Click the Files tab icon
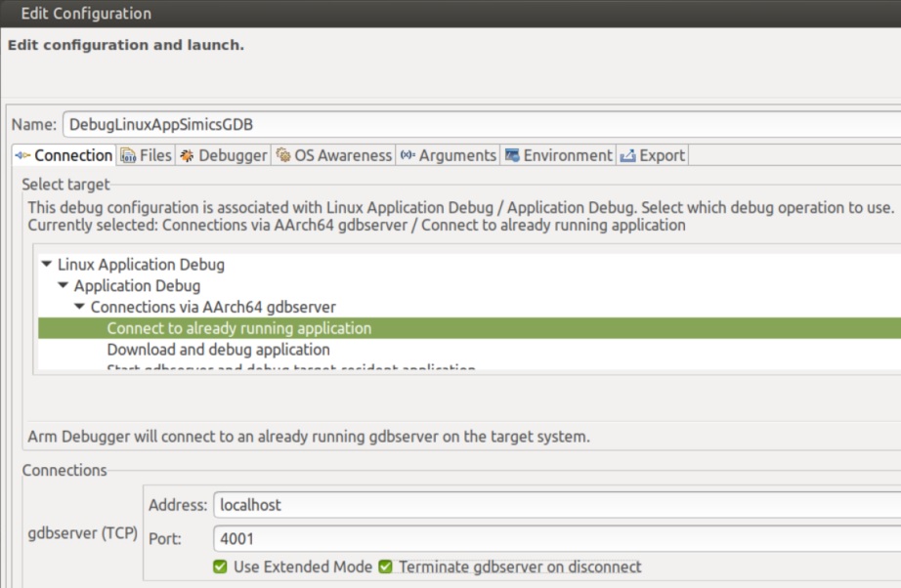Image resolution: width=901 pixels, height=588 pixels. pos(128,155)
